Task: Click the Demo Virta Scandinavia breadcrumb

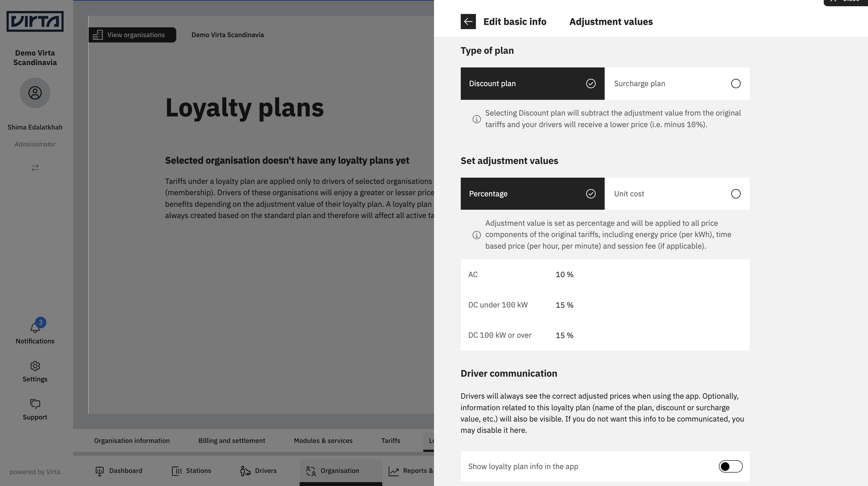Action: coord(227,35)
